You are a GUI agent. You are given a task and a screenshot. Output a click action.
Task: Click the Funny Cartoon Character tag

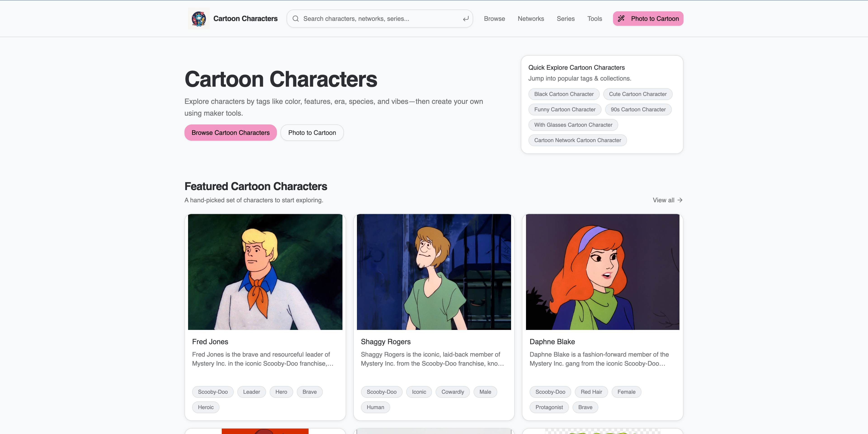point(565,109)
